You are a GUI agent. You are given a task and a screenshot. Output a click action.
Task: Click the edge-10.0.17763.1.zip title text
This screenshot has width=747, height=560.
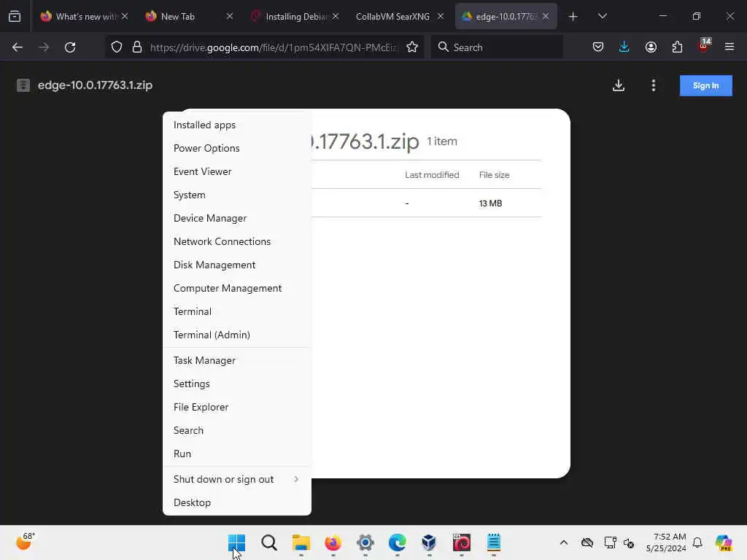(x=95, y=85)
